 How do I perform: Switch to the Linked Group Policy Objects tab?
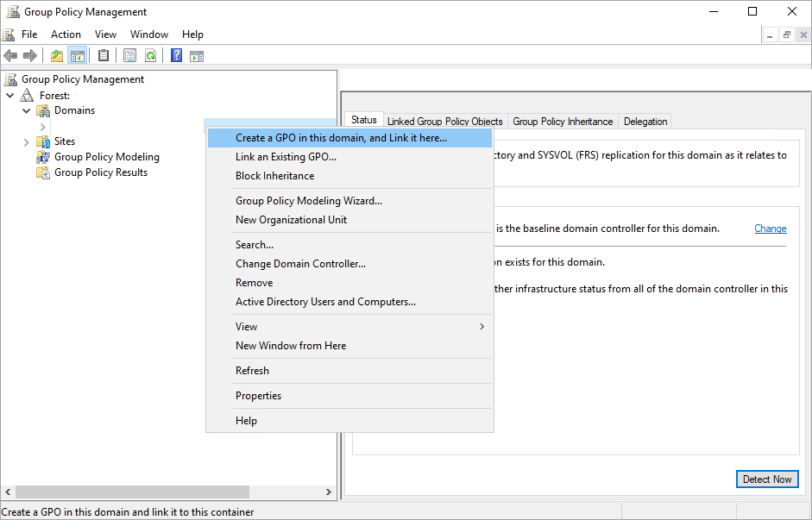point(445,121)
